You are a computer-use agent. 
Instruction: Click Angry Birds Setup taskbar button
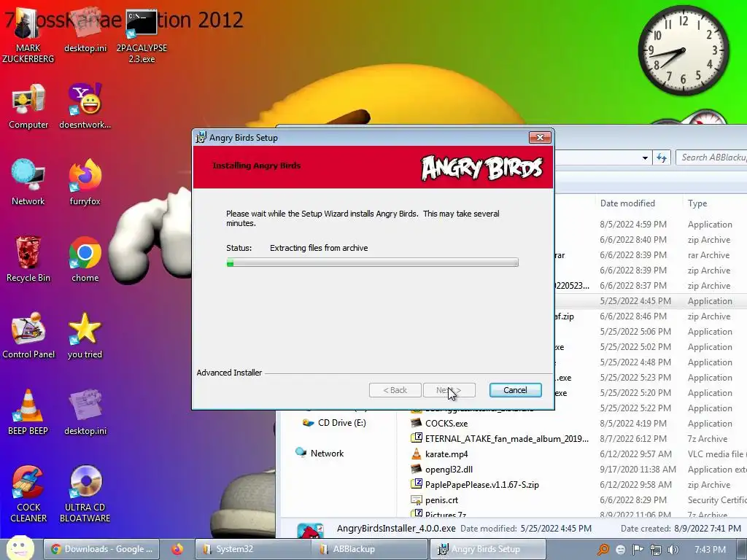488,549
